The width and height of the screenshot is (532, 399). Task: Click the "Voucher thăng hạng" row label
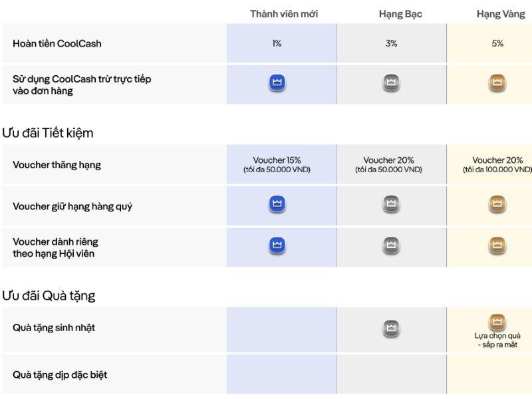pos(57,165)
